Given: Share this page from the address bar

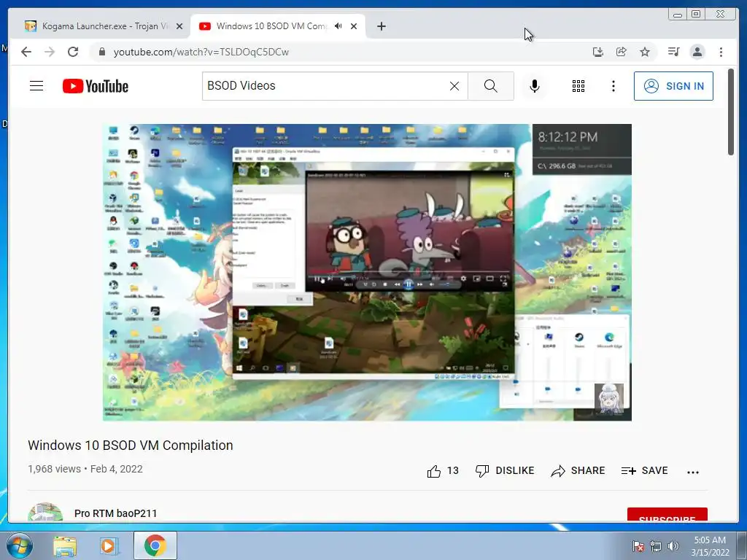Looking at the screenshot, I should [x=622, y=52].
